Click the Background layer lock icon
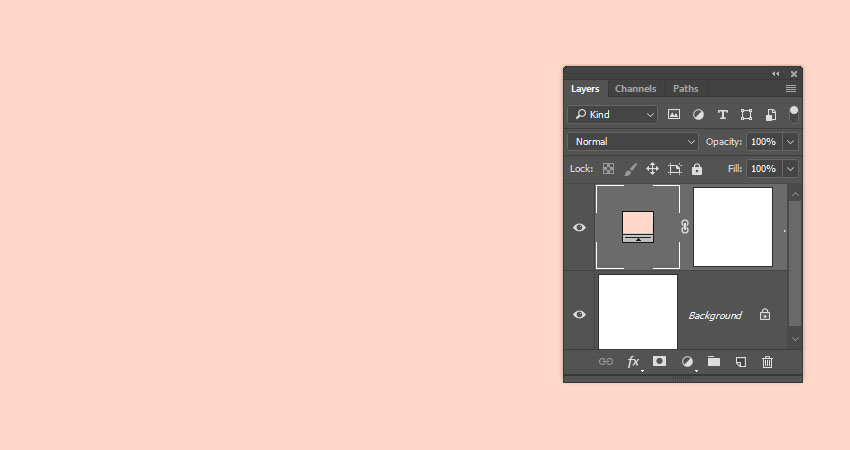The width and height of the screenshot is (850, 450). pyautogui.click(x=765, y=314)
